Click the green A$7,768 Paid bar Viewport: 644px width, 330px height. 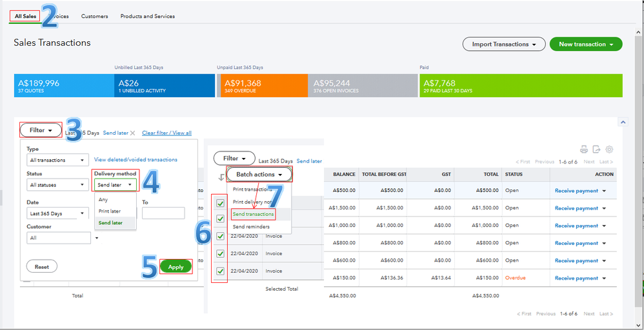point(521,86)
